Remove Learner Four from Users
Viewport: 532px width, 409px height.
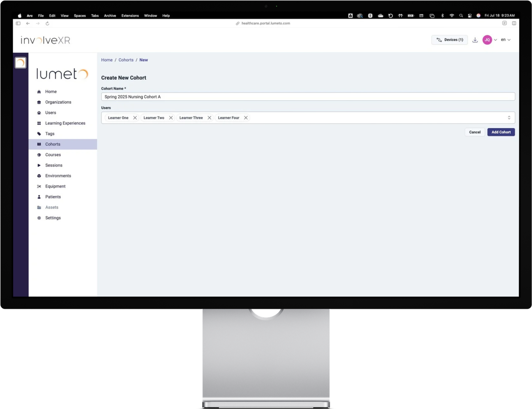click(246, 118)
